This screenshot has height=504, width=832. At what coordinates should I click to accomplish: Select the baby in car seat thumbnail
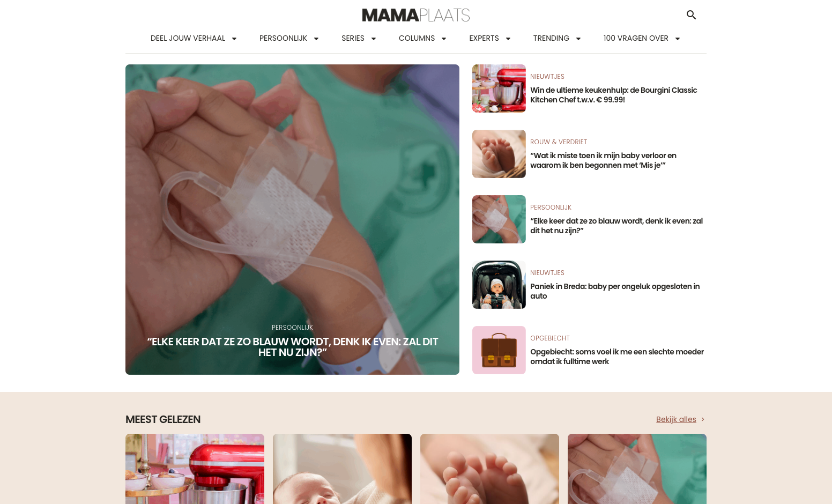(x=499, y=285)
